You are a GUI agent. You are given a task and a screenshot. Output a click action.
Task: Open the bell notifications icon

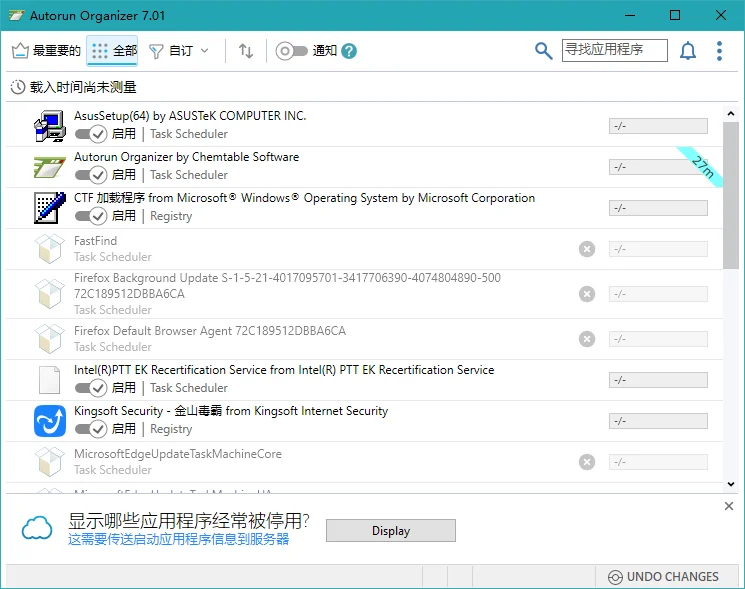coord(688,51)
